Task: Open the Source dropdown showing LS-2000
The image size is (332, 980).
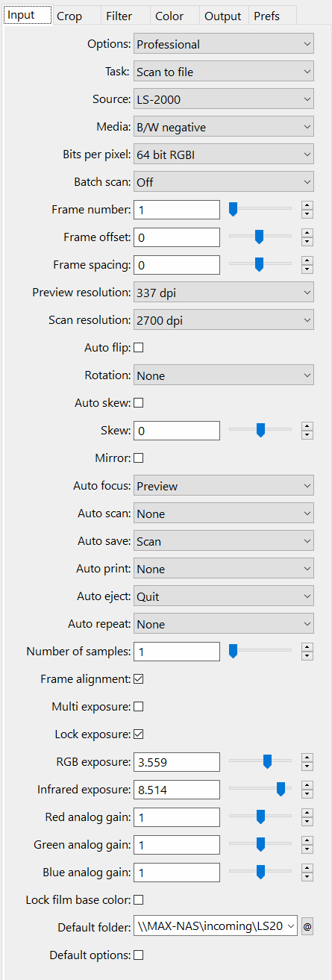Action: coord(224,99)
